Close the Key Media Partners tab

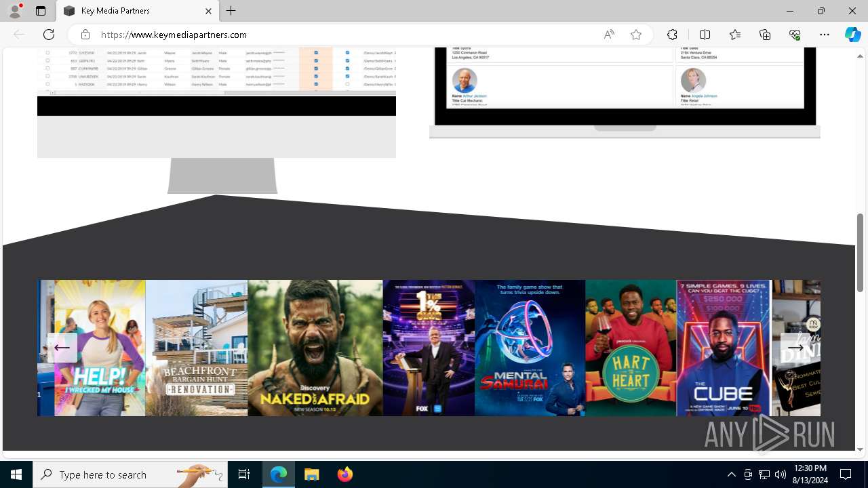tap(209, 11)
